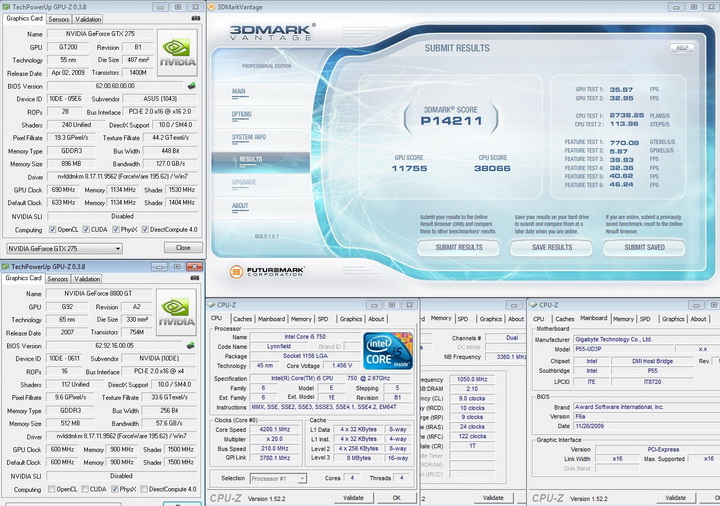This screenshot has width=720, height=506.
Task: Click the CPU-Z processor window title icon
Action: [211, 305]
